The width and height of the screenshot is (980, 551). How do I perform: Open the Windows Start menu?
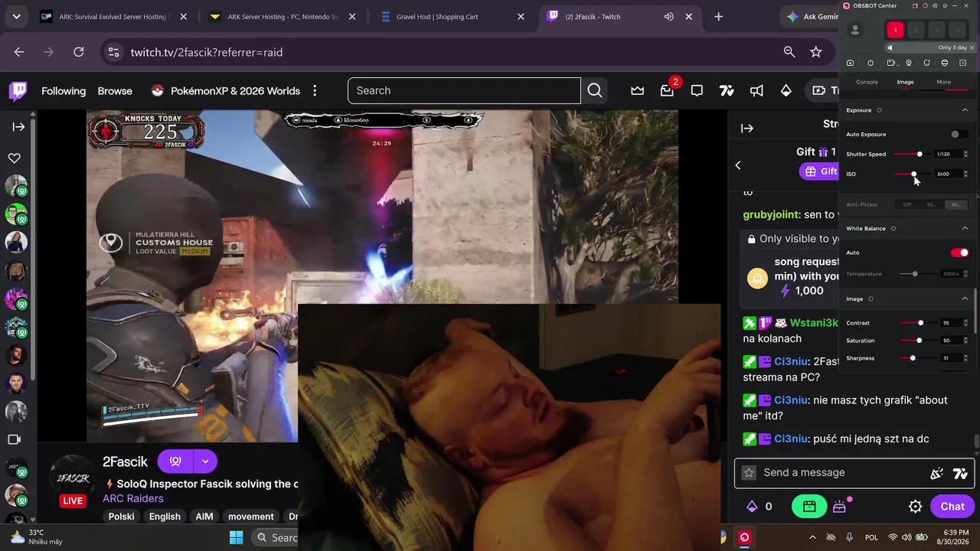236,537
